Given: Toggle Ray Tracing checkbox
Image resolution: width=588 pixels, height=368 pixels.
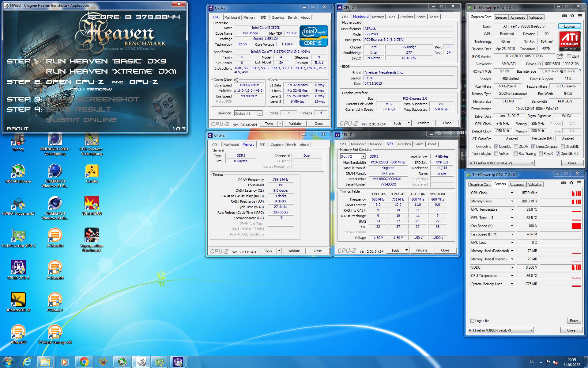Looking at the screenshot, I should [515, 154].
